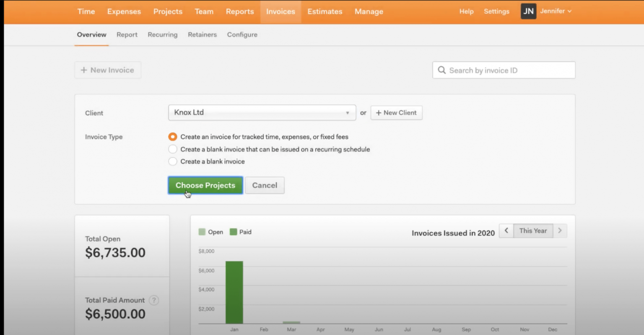Cancel the invoice creation
The width and height of the screenshot is (644, 335).
[265, 185]
